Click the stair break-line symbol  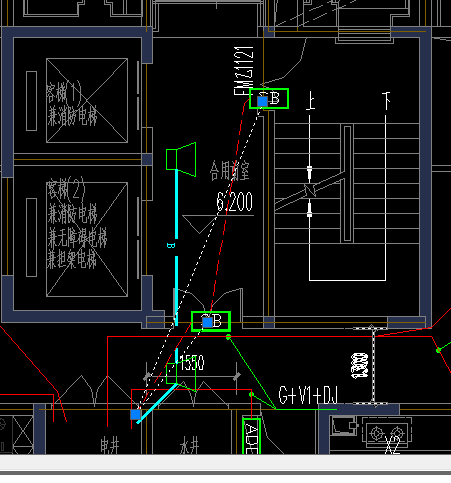[310, 190]
